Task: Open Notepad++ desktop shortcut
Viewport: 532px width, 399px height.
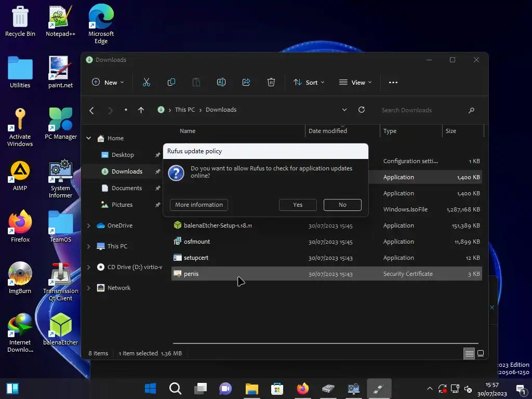Action: pos(60,21)
